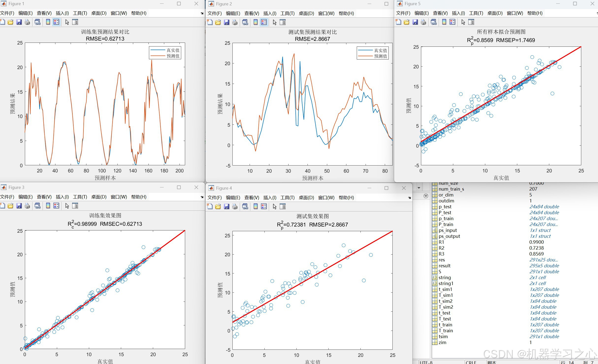Select ps_input variable in workspace
The height and width of the screenshot is (364, 598).
(x=447, y=230)
